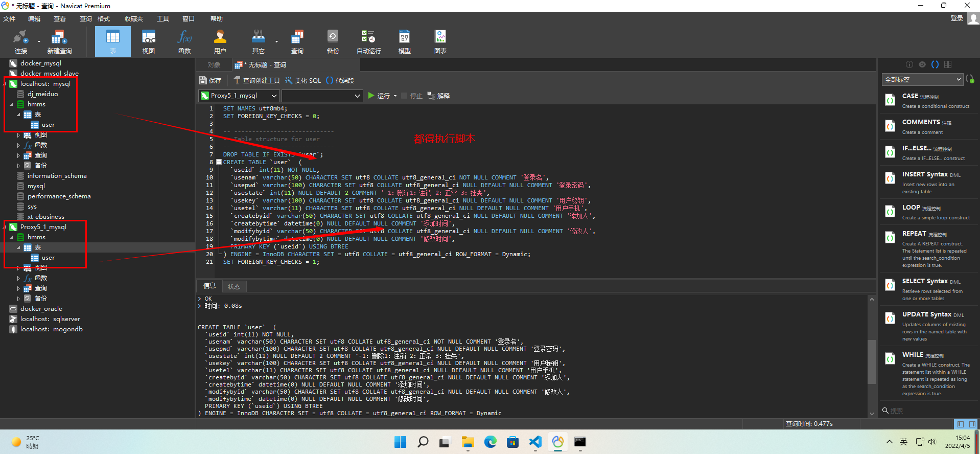This screenshot has width=980, height=454.
Task: Open 查询创建工具 query builder
Action: pos(256,80)
